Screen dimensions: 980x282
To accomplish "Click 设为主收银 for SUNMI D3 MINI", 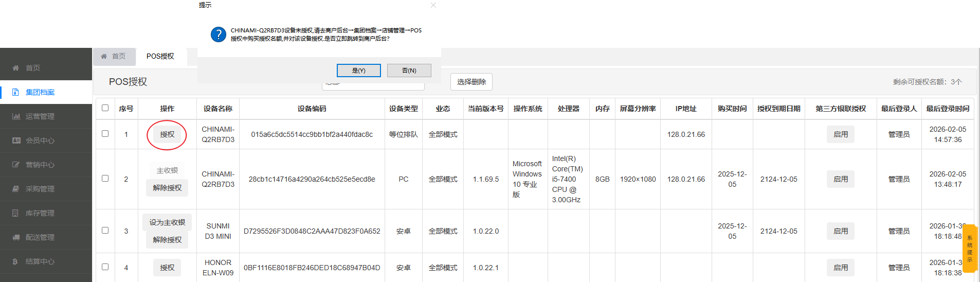I will tap(167, 222).
